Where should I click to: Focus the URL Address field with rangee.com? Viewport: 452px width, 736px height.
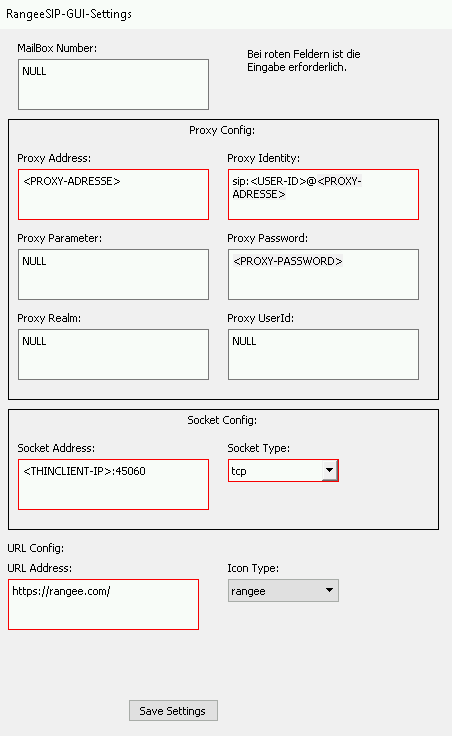pos(103,605)
